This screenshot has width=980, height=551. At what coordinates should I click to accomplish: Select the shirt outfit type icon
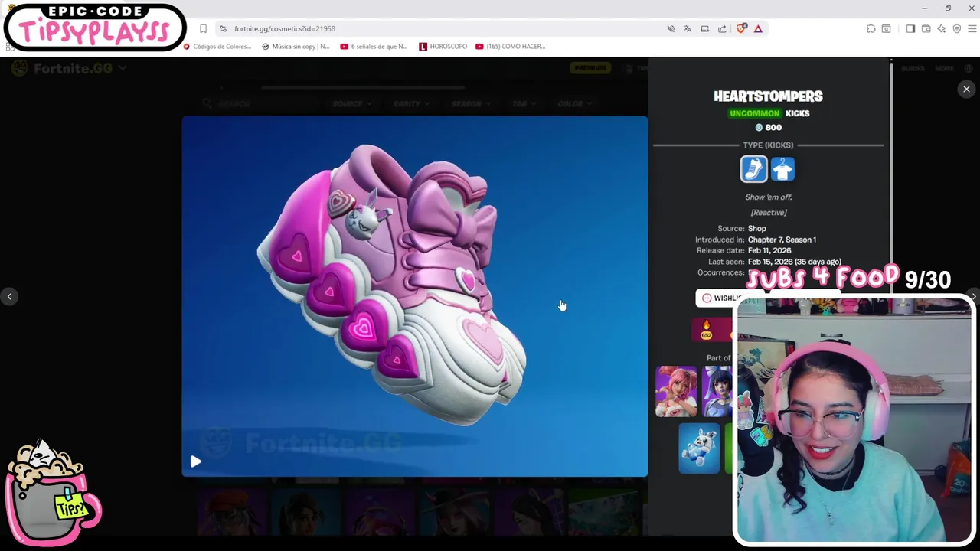[782, 169]
